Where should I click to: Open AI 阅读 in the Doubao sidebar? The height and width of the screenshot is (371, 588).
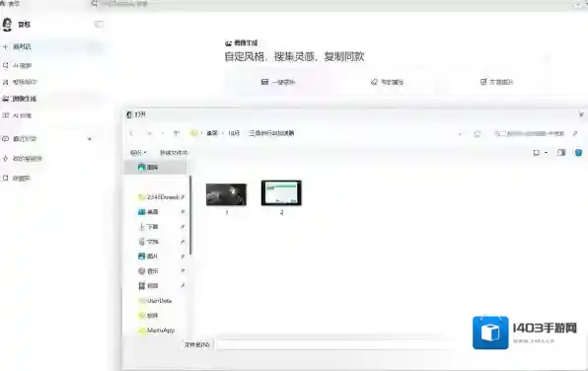[x=17, y=115]
